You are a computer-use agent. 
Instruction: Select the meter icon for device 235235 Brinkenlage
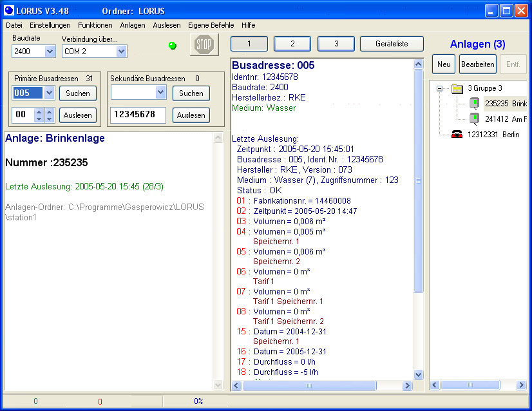click(473, 102)
